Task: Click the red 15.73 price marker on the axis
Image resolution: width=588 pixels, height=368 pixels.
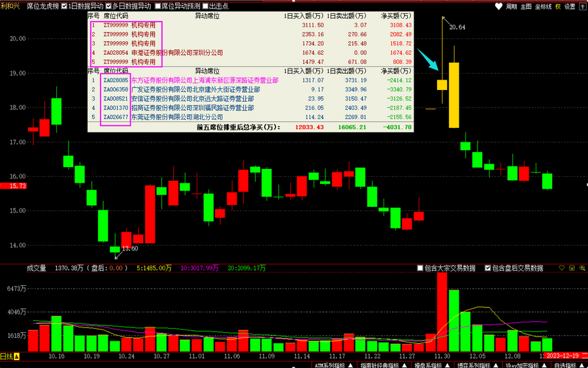Action: [14, 186]
